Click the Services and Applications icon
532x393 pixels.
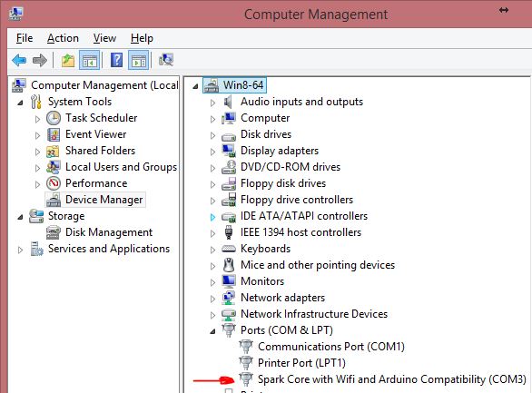(36, 249)
